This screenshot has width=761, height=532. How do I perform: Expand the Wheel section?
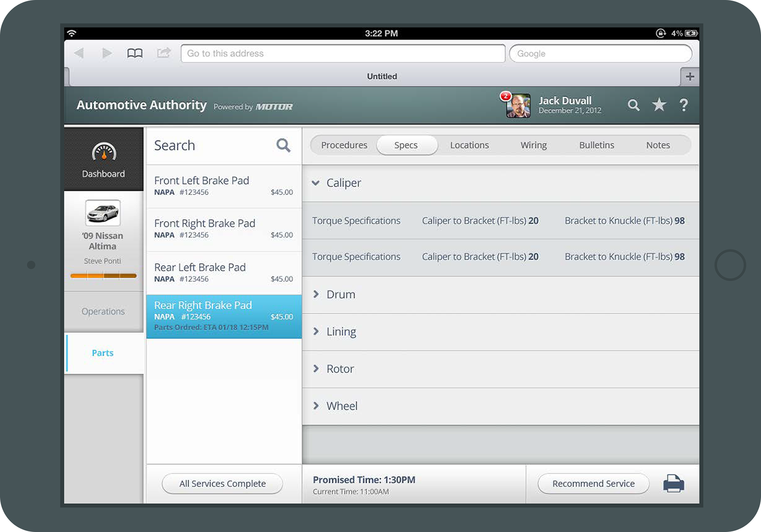pos(316,406)
